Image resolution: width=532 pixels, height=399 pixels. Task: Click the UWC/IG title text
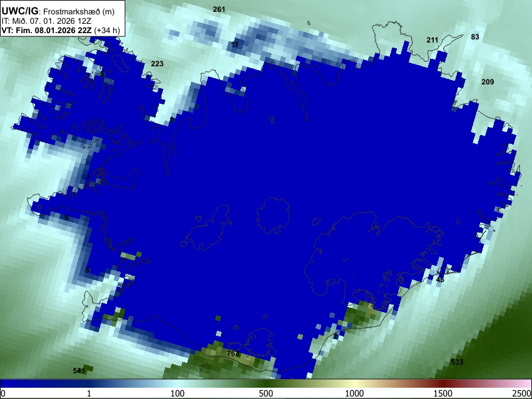[x=19, y=11]
